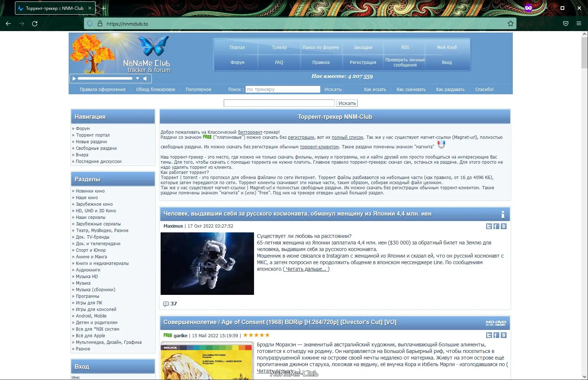The width and height of the screenshot is (588, 380).
Task: Share the Age of Consent post on Facebook
Action: tap(496, 335)
